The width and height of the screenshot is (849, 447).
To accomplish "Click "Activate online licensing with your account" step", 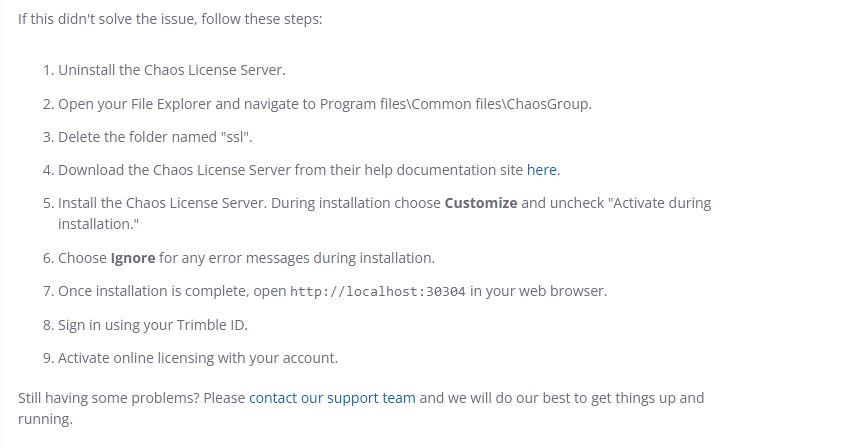I will coord(198,358).
